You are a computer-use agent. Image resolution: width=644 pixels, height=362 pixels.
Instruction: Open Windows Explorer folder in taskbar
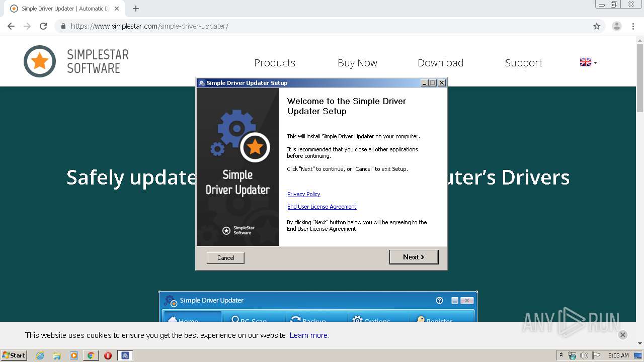pos(57,355)
